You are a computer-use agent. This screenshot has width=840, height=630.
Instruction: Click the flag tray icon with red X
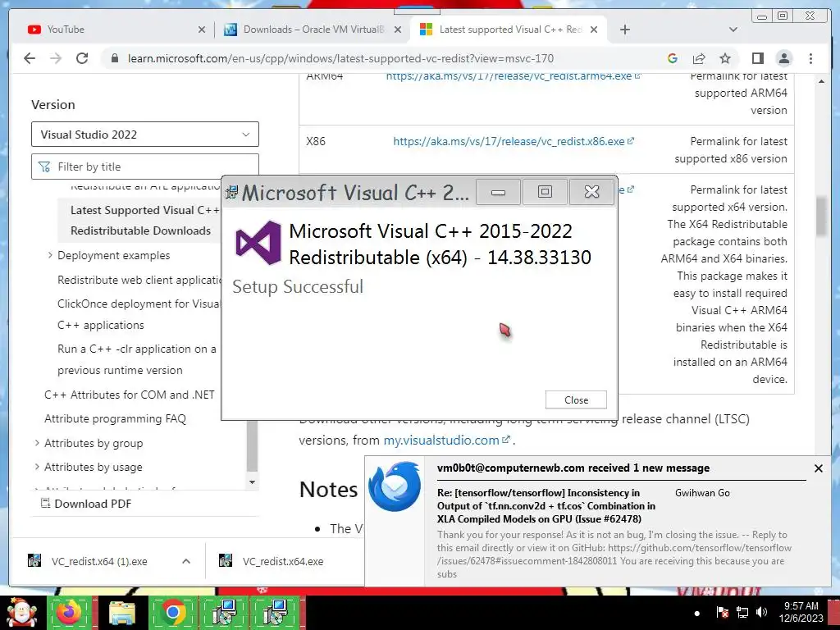point(722,612)
